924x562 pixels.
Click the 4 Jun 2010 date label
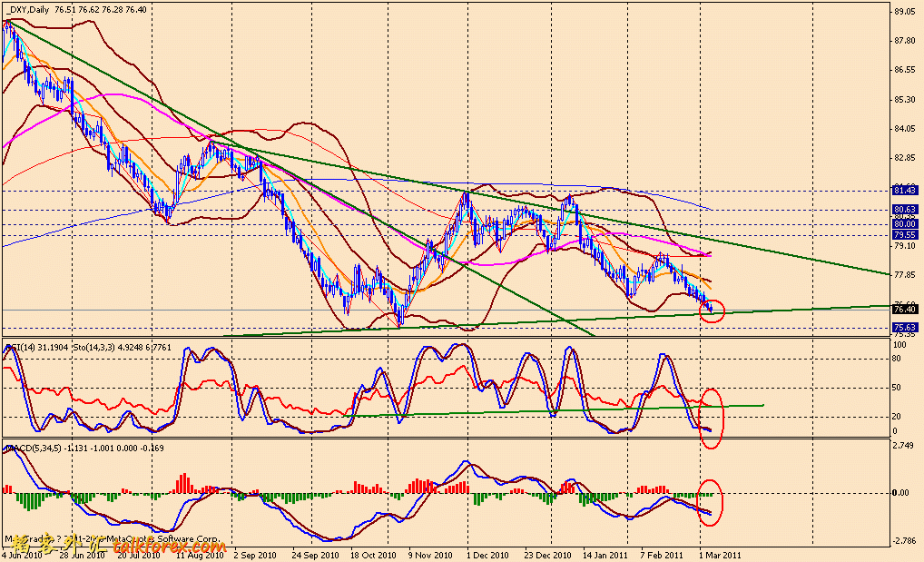(x=22, y=556)
